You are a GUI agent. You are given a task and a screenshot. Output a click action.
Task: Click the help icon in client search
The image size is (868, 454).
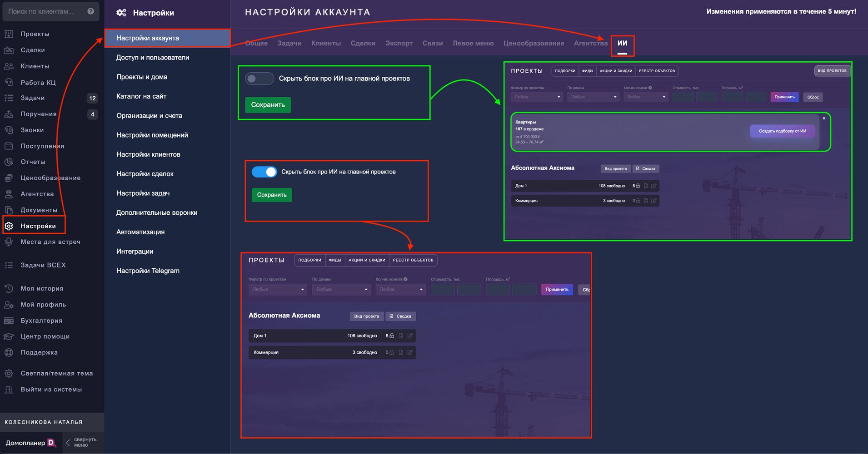(91, 11)
